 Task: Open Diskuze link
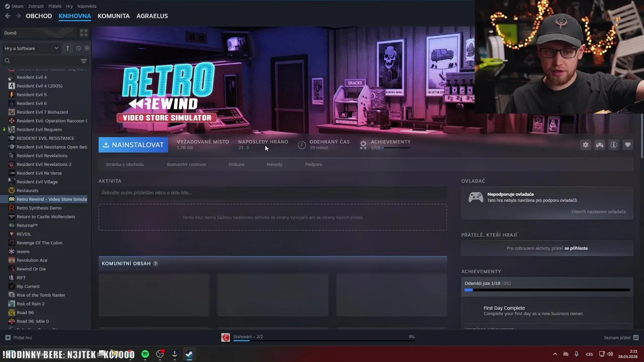(236, 164)
